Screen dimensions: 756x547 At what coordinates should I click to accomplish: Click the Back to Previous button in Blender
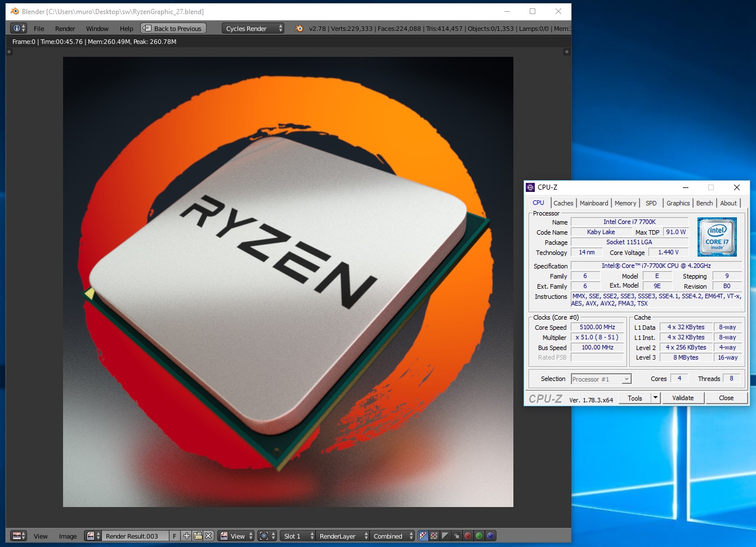point(173,28)
